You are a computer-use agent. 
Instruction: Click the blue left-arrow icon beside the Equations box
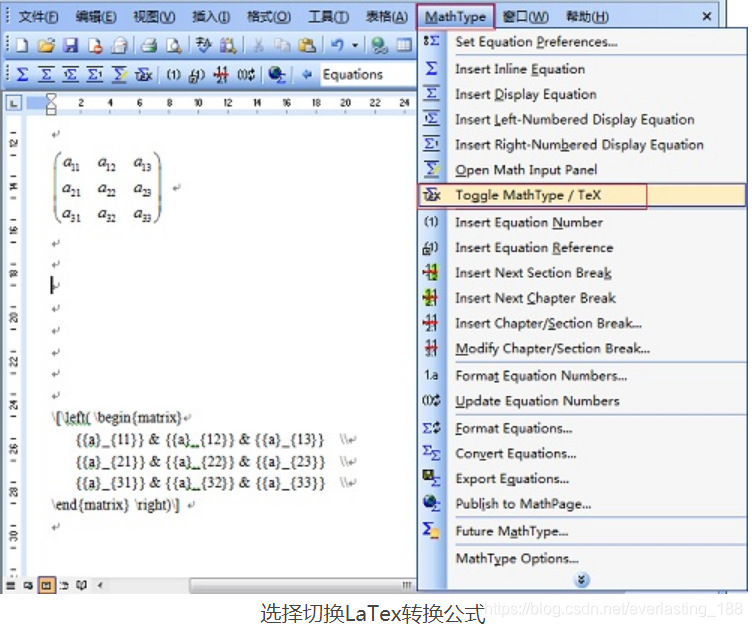(307, 75)
